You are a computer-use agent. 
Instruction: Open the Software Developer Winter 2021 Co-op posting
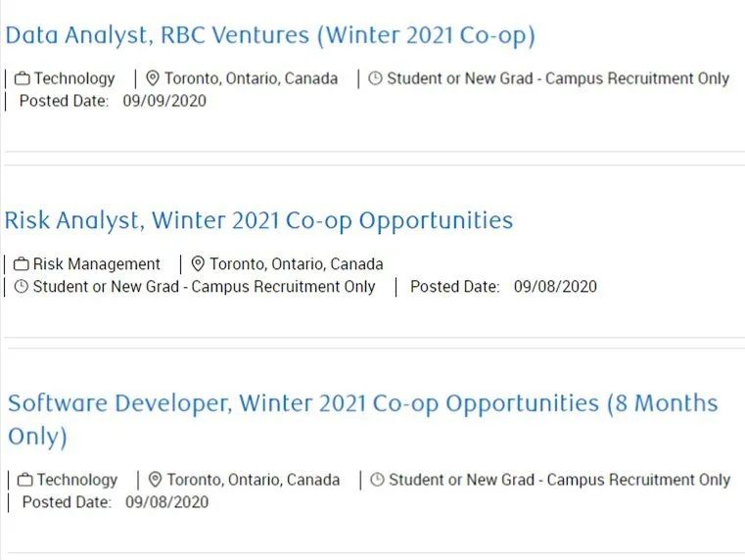tap(362, 403)
